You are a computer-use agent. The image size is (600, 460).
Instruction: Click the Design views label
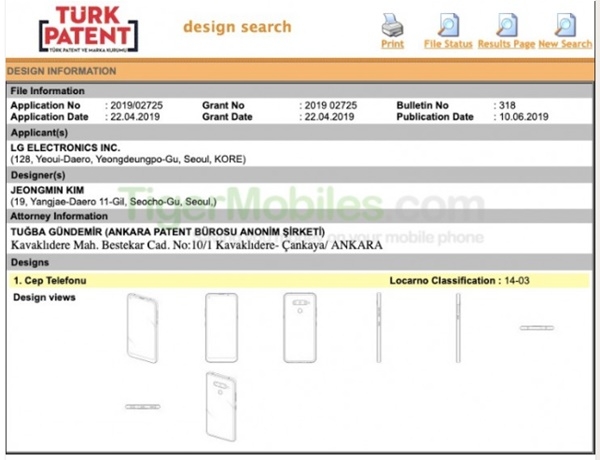pos(44,297)
